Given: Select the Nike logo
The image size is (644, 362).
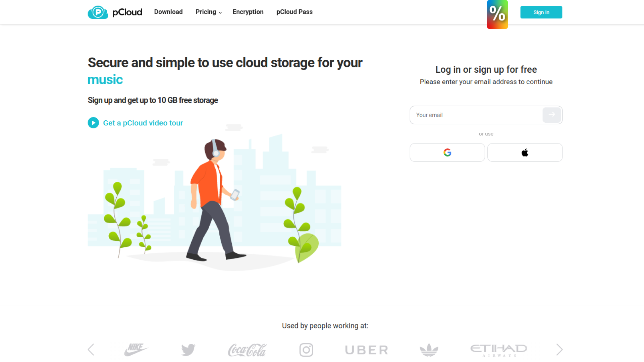Looking at the screenshot, I should 136,349.
